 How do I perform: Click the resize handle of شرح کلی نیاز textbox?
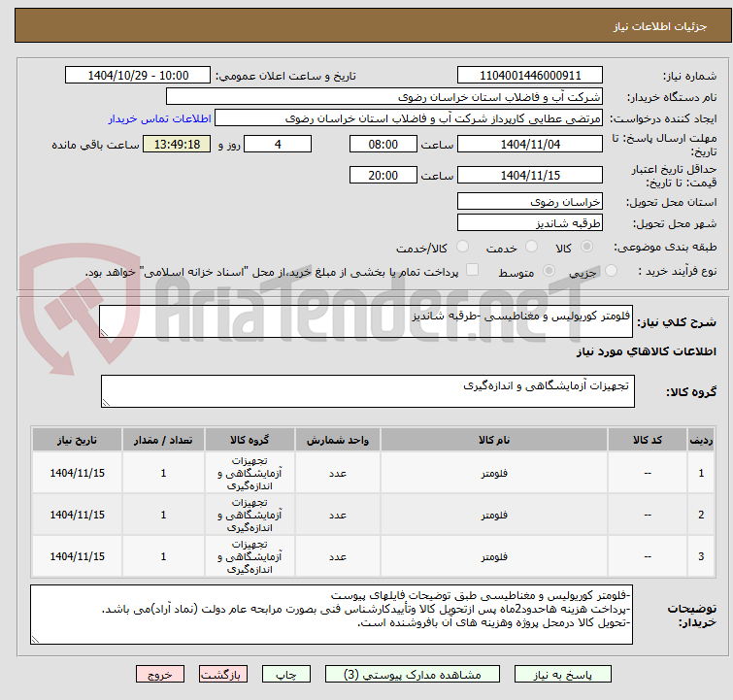104,332
